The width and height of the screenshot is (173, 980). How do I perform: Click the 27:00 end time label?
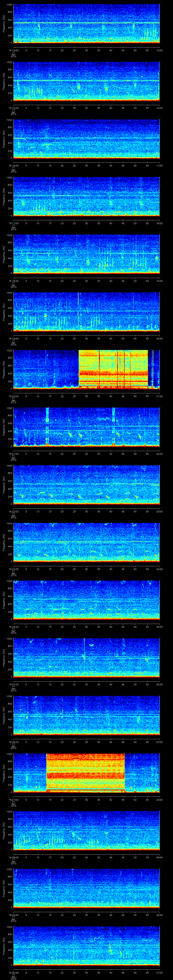159,742
